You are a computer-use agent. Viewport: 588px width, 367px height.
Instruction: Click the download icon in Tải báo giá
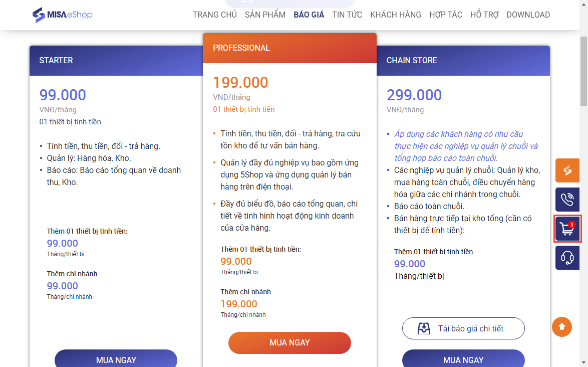click(x=424, y=329)
